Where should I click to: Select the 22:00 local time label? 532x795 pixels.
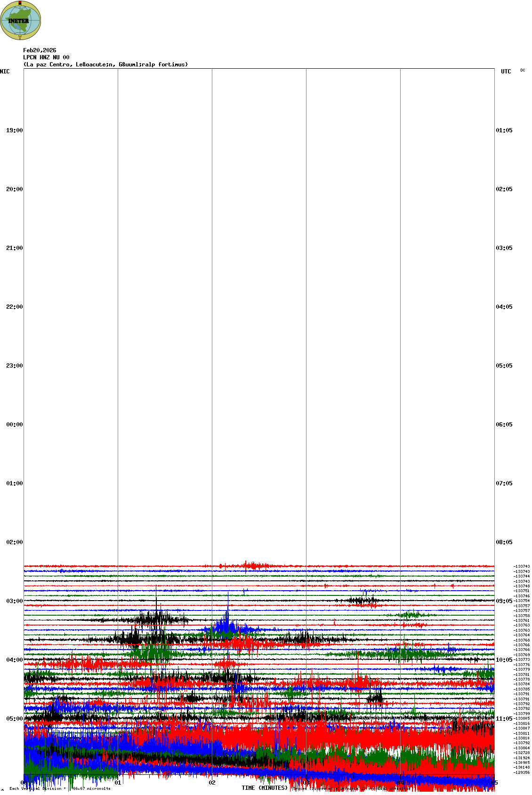point(14,307)
